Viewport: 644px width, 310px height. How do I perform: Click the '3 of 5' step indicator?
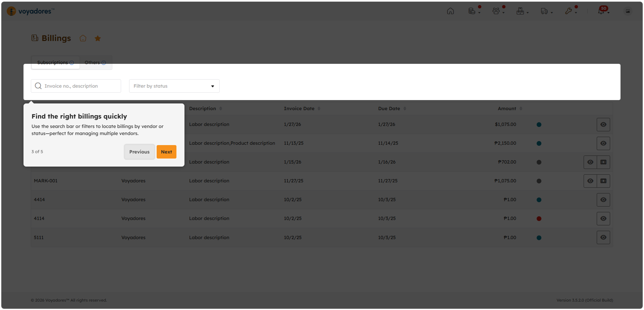[37, 152]
